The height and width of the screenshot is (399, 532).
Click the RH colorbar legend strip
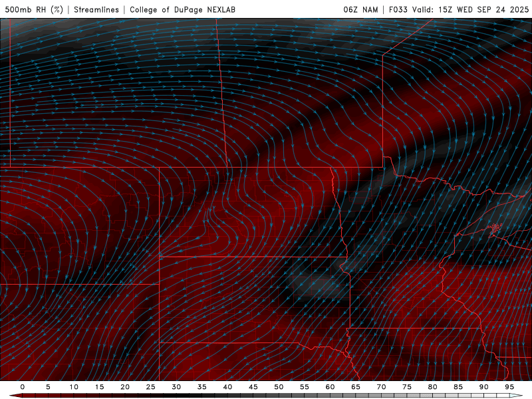pyautogui.click(x=266, y=396)
